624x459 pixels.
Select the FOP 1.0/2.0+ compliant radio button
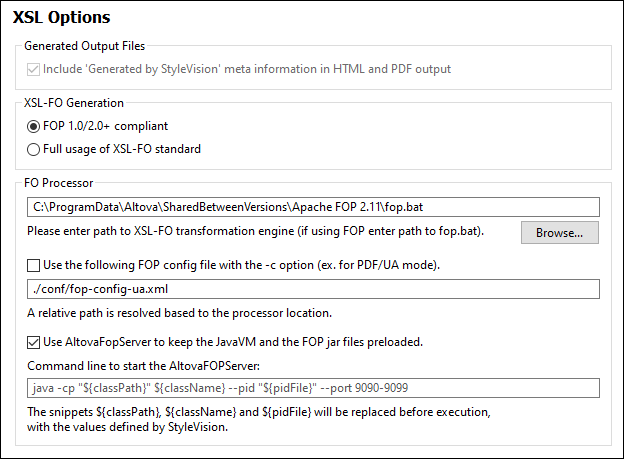[x=34, y=127]
